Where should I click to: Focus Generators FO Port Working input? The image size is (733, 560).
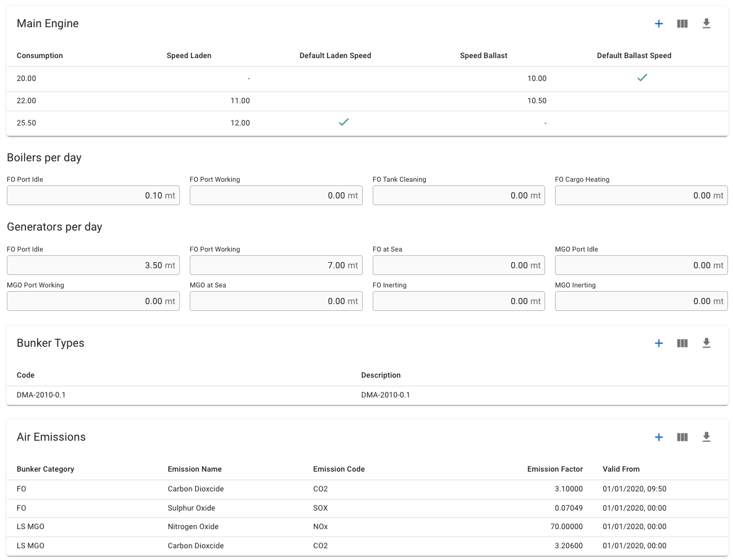[x=276, y=265]
